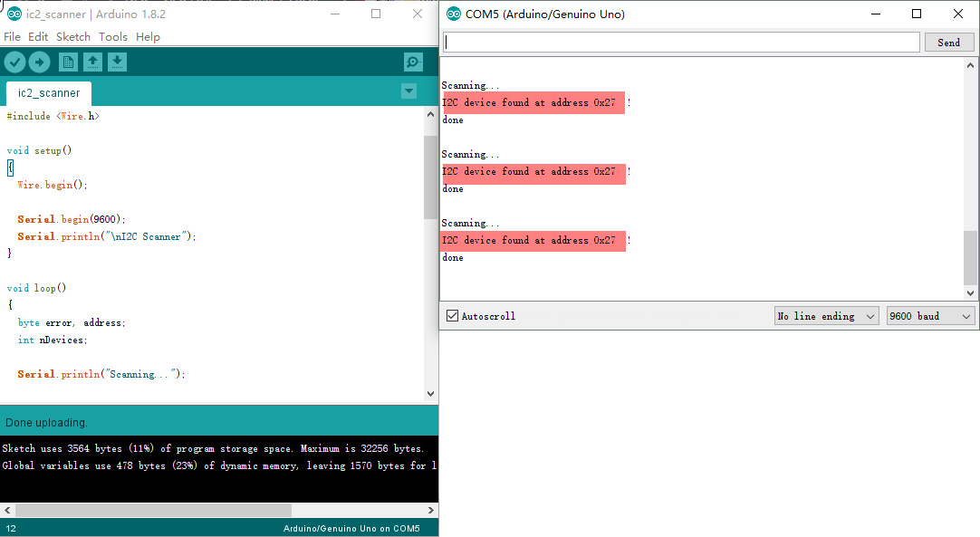Open the File menu
Image resolution: width=980 pixels, height=537 pixels.
(x=12, y=37)
